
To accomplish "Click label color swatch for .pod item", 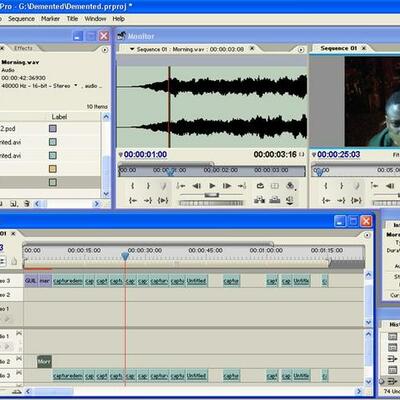I will point(53,128).
